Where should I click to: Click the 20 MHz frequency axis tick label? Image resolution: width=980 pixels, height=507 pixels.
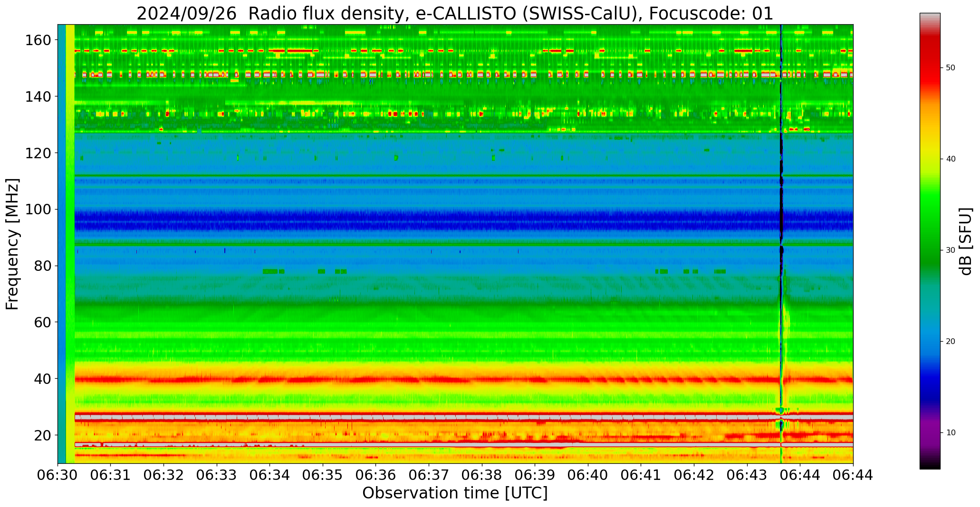click(x=43, y=435)
